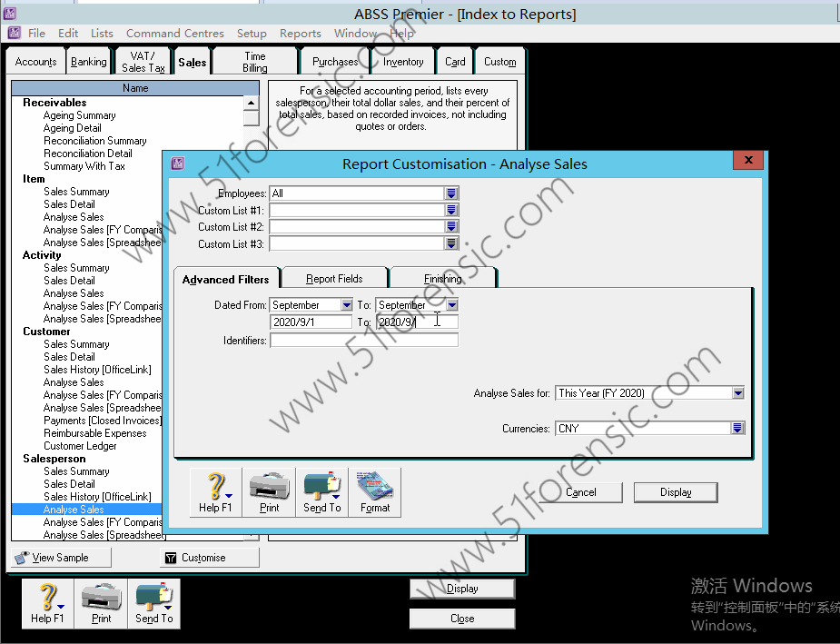Viewport: 840px width, 644px height.
Task: Click the Send To mailbox icon in the dialog
Action: pos(321,491)
